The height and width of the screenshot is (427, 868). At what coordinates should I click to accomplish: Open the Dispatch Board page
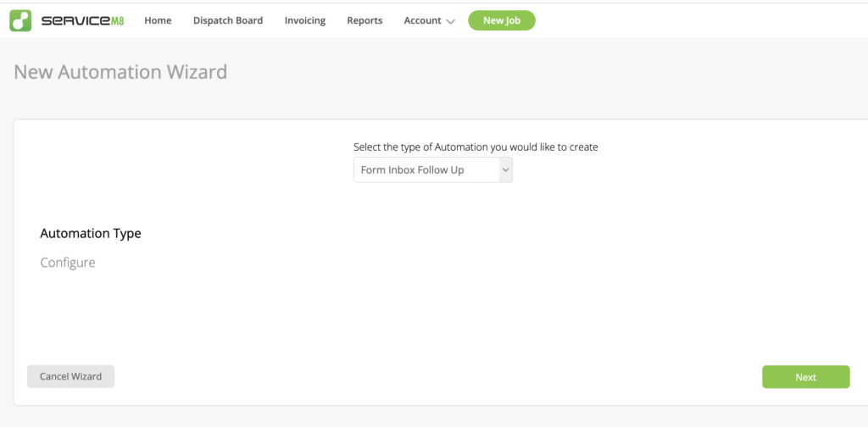(x=228, y=20)
